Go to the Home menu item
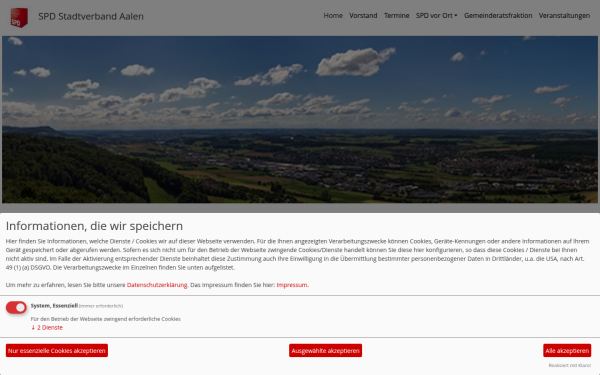 coord(333,16)
